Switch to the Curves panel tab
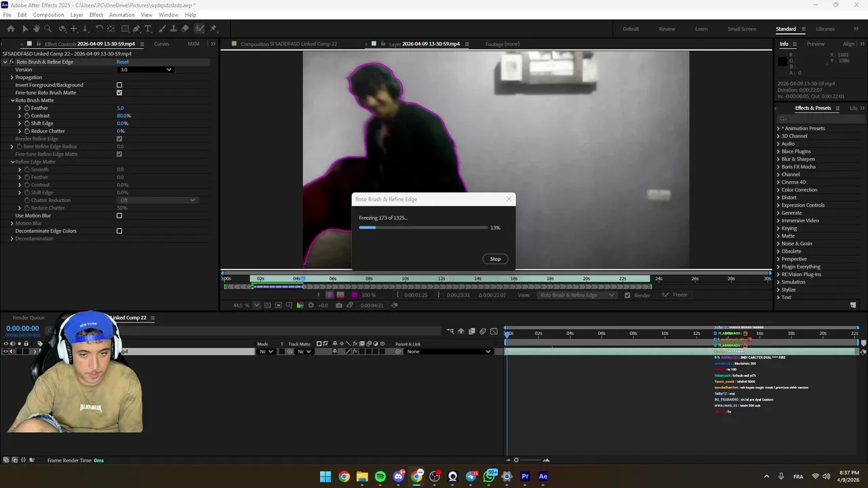Screen dimensions: 868x488 point(161,44)
